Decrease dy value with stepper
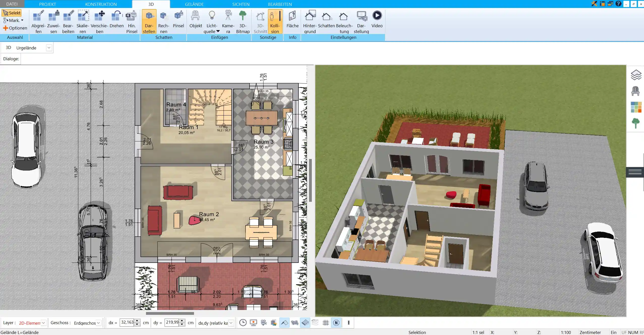The width and height of the screenshot is (644, 335). tap(182, 325)
